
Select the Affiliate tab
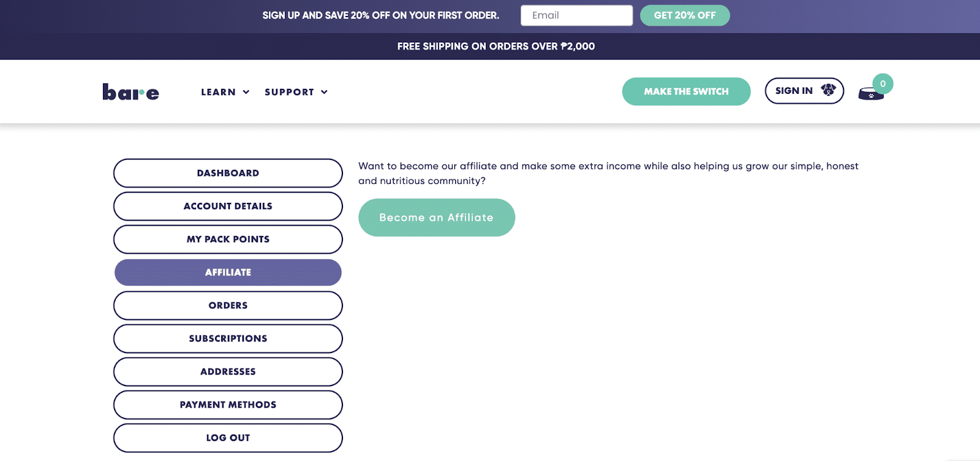tap(228, 272)
